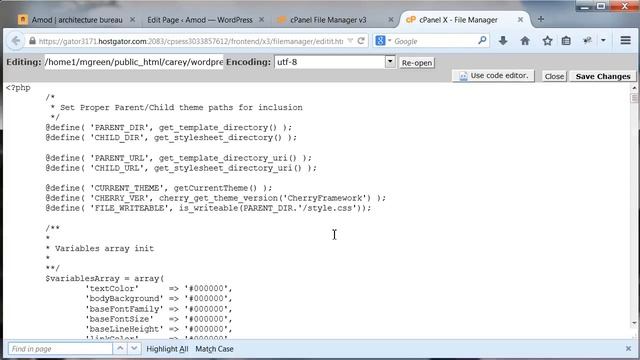Image resolution: width=640 pixels, height=360 pixels.
Task: Switch to cPanel File Manager v3 tab
Action: [x=328, y=20]
